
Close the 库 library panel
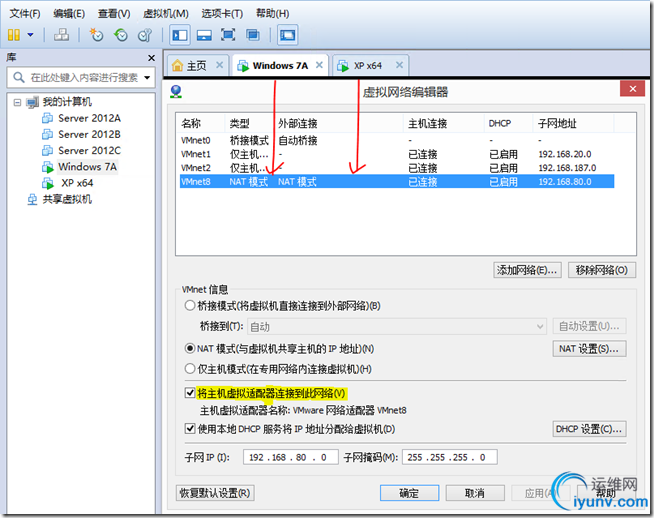(x=151, y=58)
